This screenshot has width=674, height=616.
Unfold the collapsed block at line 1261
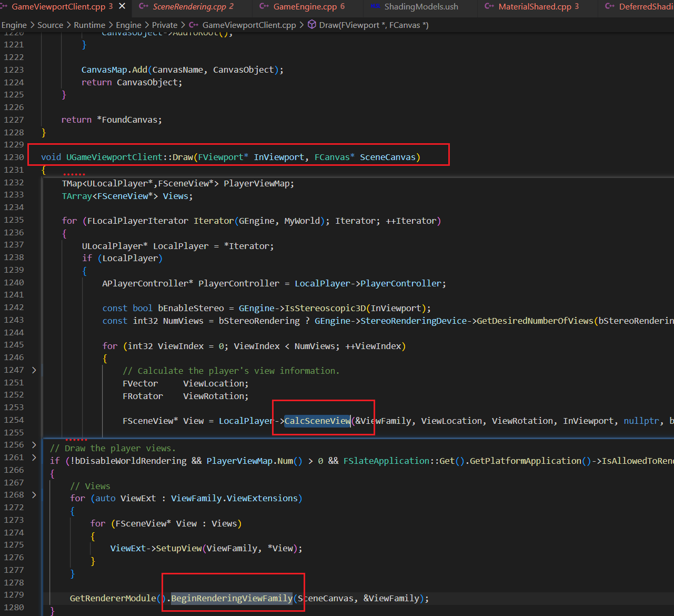[34, 458]
